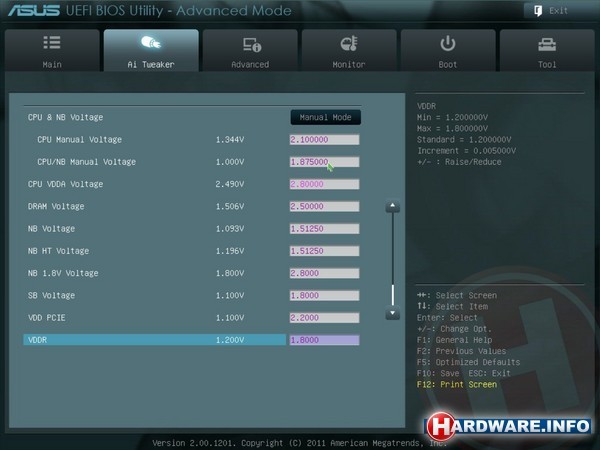Click the Boot power icon
The height and width of the screenshot is (450, 600).
tap(448, 43)
